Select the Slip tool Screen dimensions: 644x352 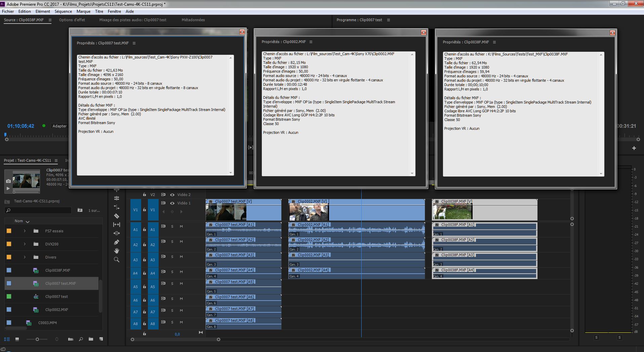[117, 225]
